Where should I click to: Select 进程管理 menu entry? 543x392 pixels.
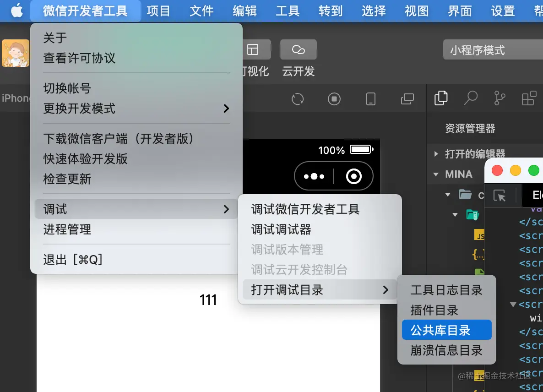coord(136,229)
